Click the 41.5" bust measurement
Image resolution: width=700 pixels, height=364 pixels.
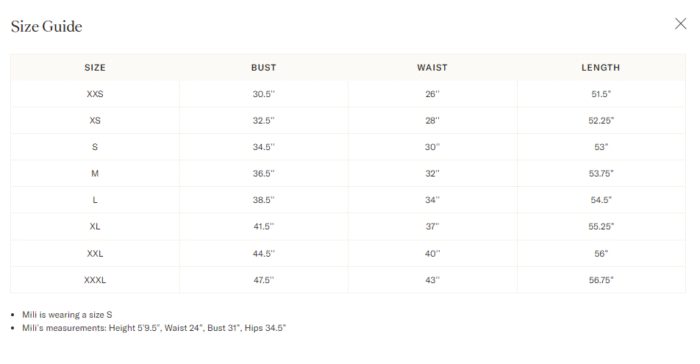point(263,226)
